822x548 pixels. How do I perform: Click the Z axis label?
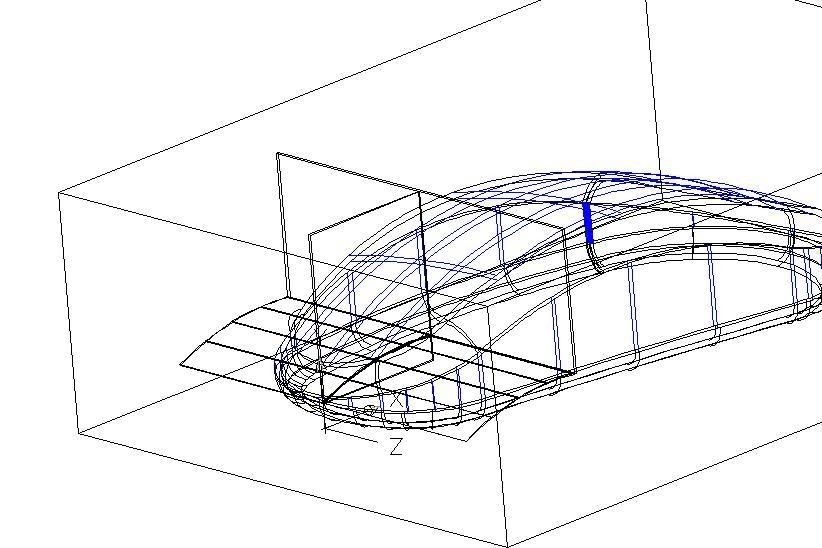click(396, 447)
